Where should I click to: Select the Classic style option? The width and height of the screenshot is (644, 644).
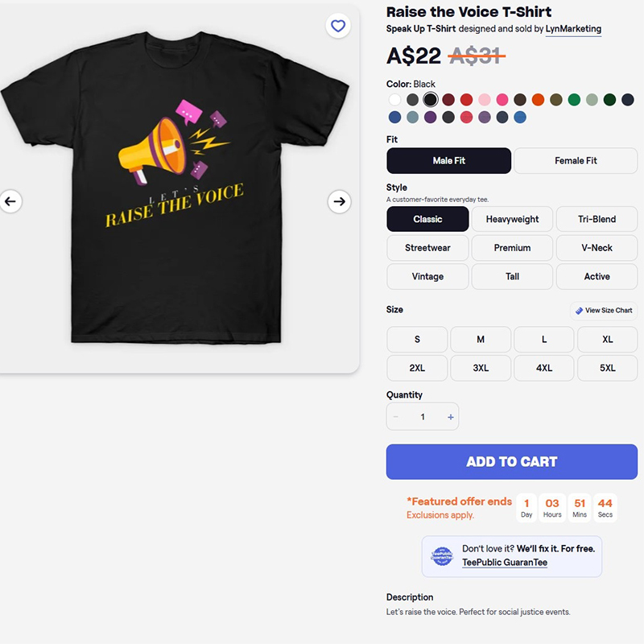427,219
